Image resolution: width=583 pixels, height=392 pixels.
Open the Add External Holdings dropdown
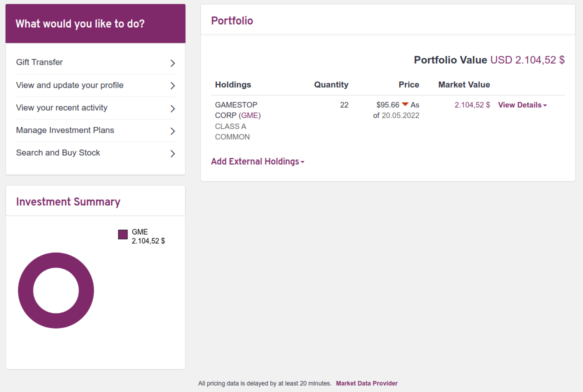pyautogui.click(x=257, y=161)
